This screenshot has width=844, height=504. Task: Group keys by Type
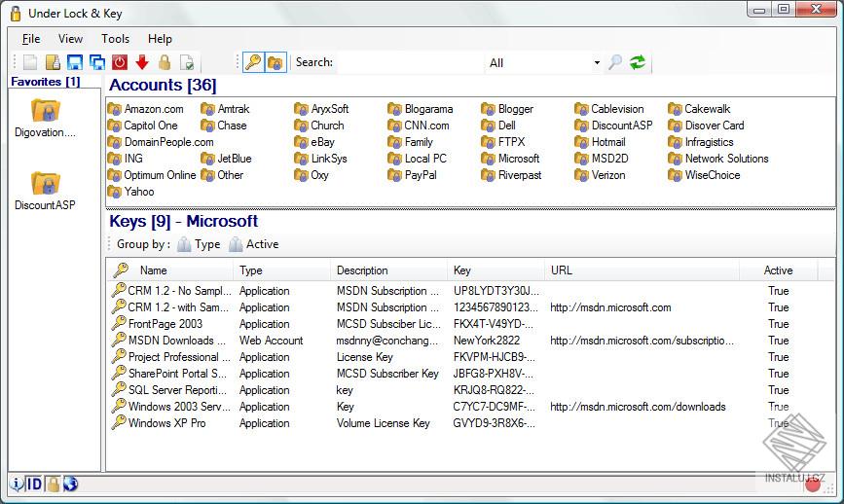click(x=199, y=244)
